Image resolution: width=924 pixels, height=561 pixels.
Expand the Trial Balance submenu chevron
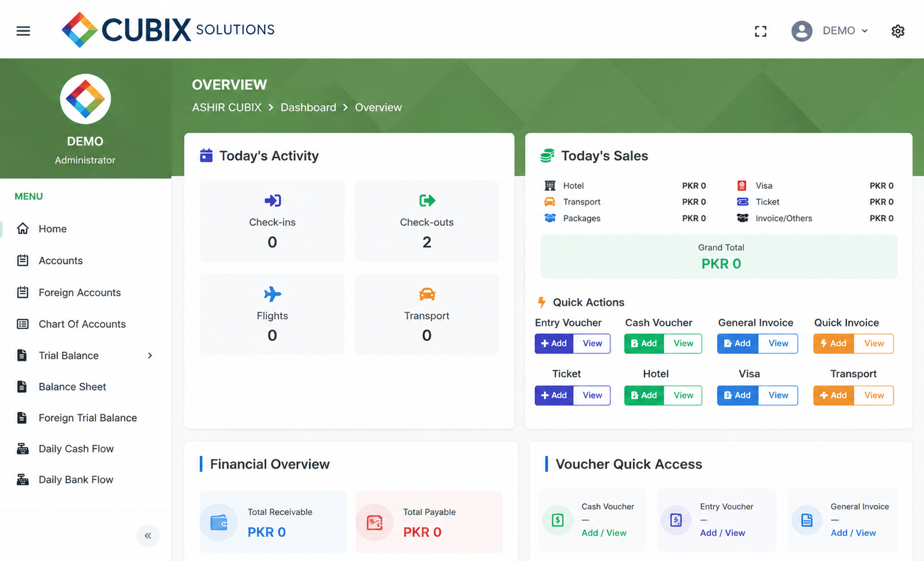click(150, 355)
